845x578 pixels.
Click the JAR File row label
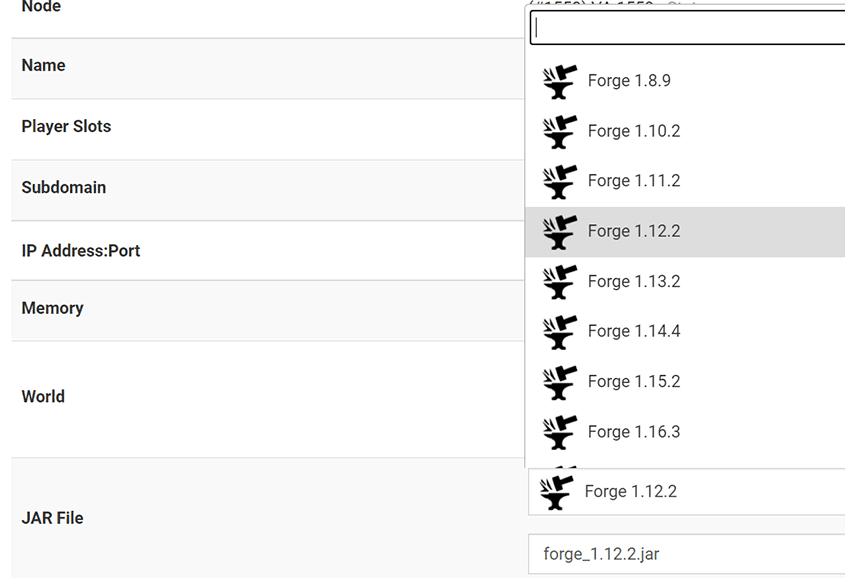[x=52, y=518]
